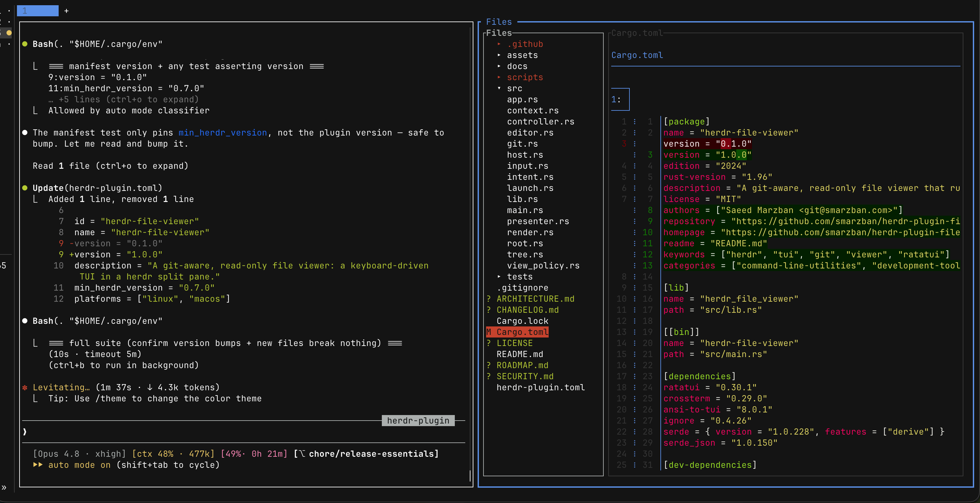Click the removed version = "0.1.0" diff line
980x503 pixels.
click(707, 144)
